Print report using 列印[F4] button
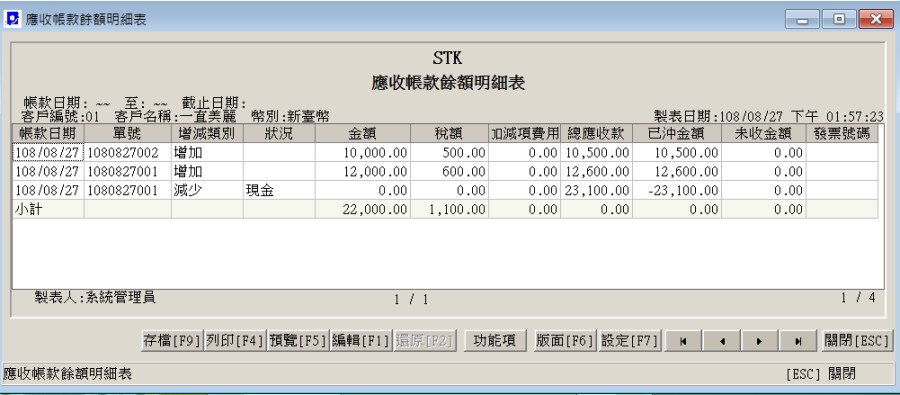 click(235, 341)
